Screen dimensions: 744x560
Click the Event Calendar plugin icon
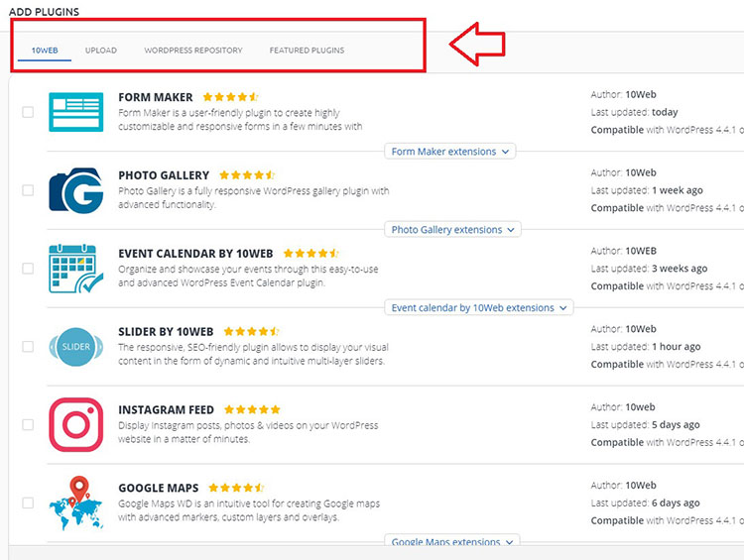coord(75,269)
